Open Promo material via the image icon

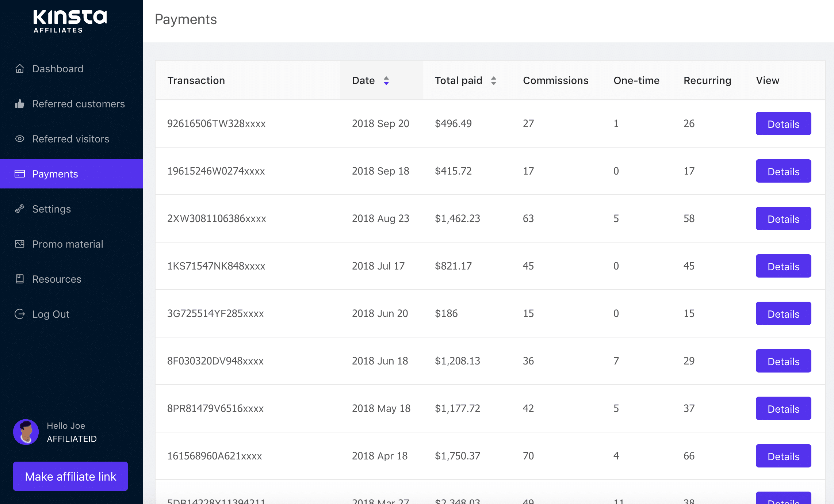pyautogui.click(x=20, y=244)
